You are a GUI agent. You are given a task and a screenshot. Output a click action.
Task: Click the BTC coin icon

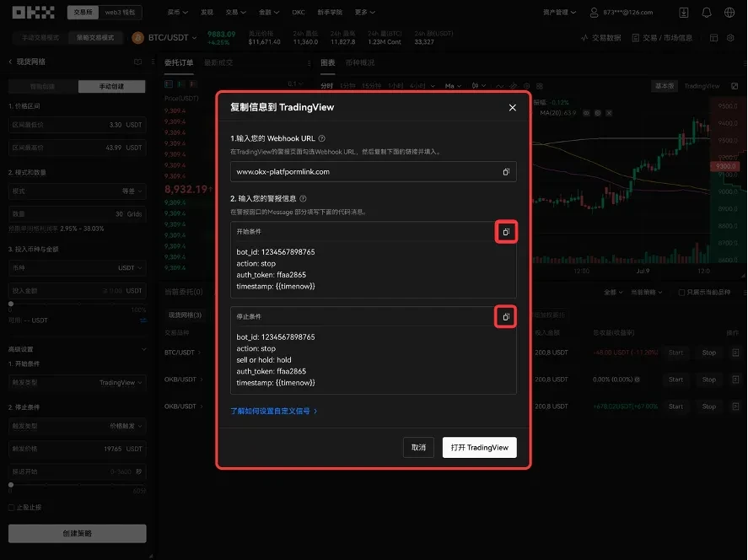[x=137, y=38]
